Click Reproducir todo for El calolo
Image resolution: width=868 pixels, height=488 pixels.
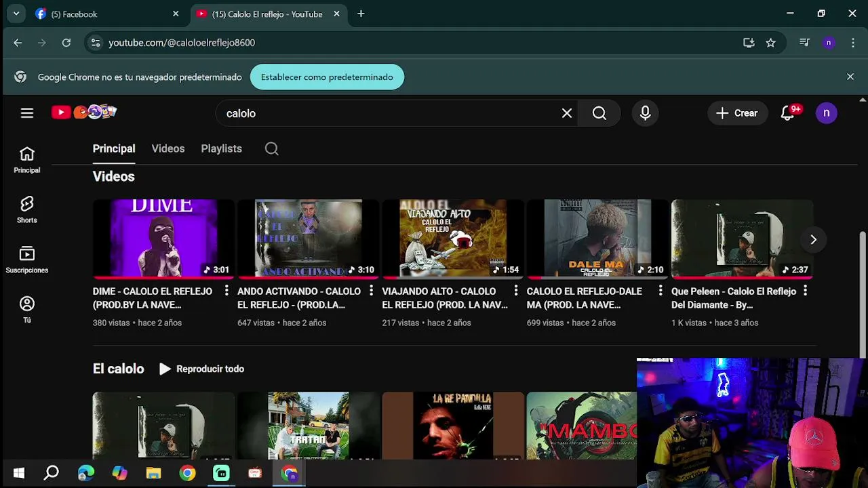click(201, 369)
